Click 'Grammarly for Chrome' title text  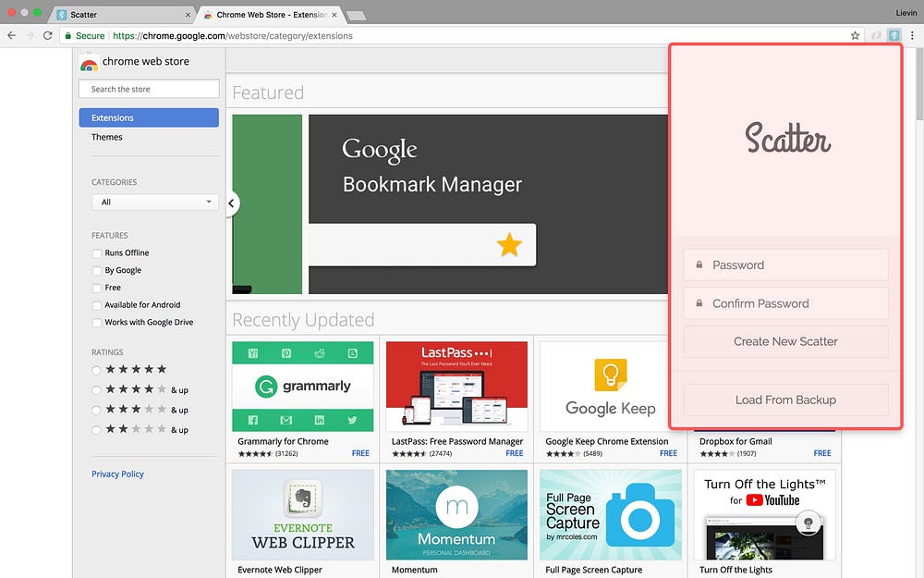[283, 441]
